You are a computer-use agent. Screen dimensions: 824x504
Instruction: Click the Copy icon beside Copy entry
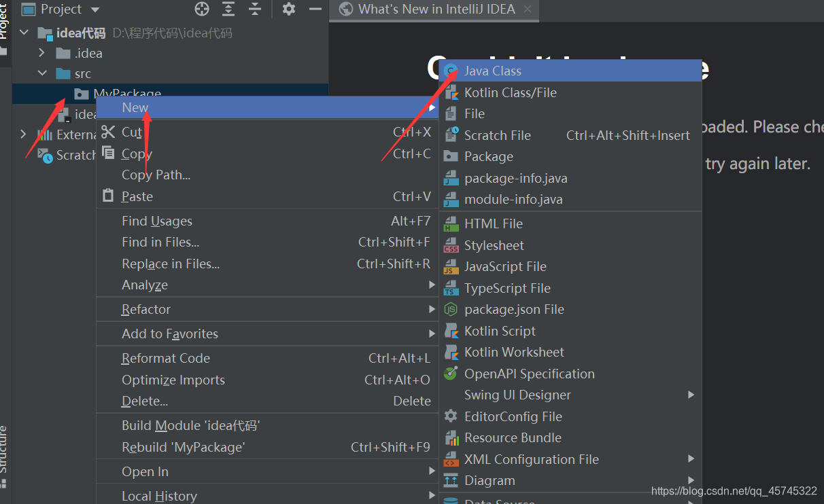pyautogui.click(x=108, y=152)
